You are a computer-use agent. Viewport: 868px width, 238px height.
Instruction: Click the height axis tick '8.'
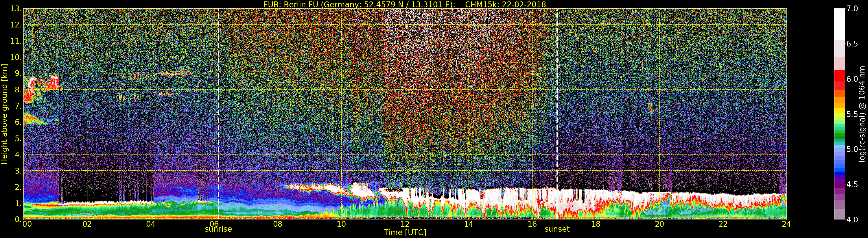coord(18,90)
